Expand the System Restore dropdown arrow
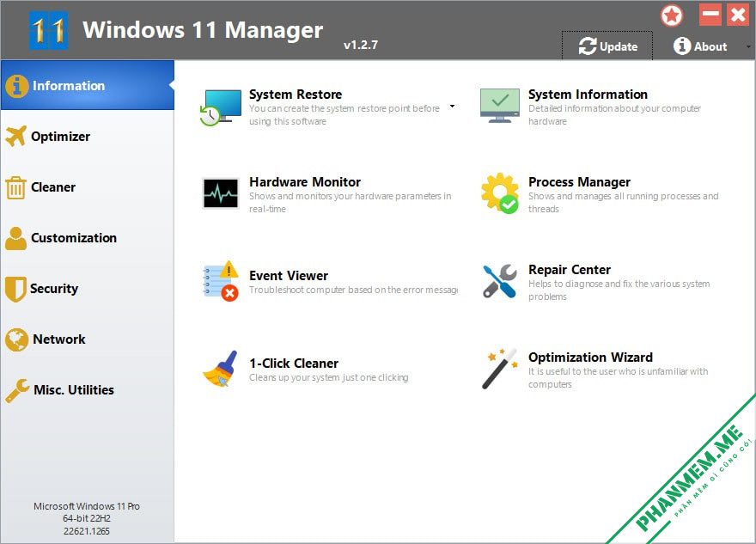Viewport: 756px width, 544px height. point(452,106)
